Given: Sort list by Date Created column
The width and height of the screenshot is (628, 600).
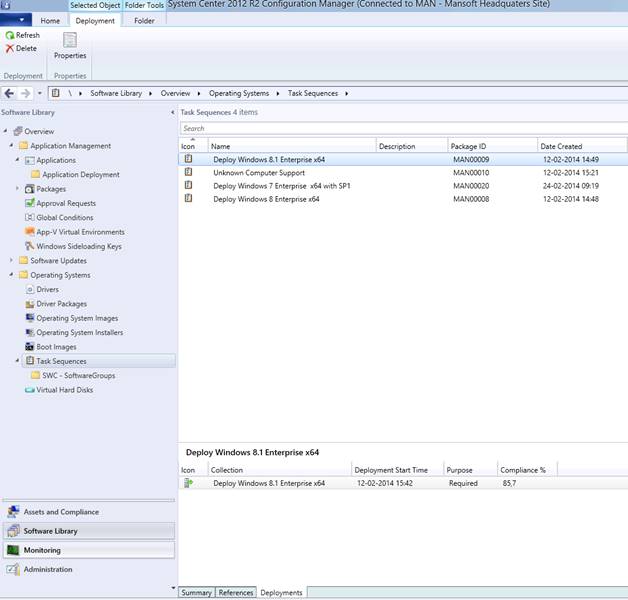Looking at the screenshot, I should point(580,146).
